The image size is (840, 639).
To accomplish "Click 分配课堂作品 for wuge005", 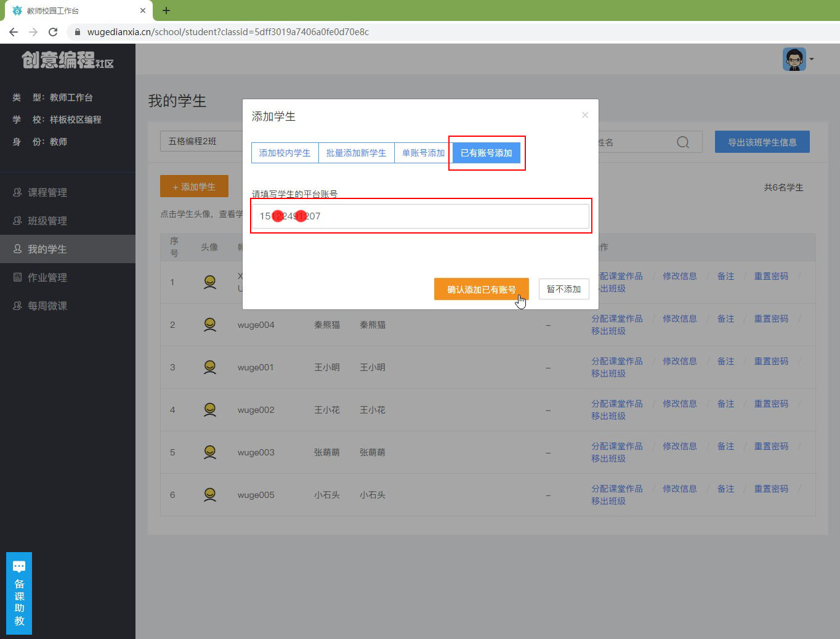I will pos(617,489).
